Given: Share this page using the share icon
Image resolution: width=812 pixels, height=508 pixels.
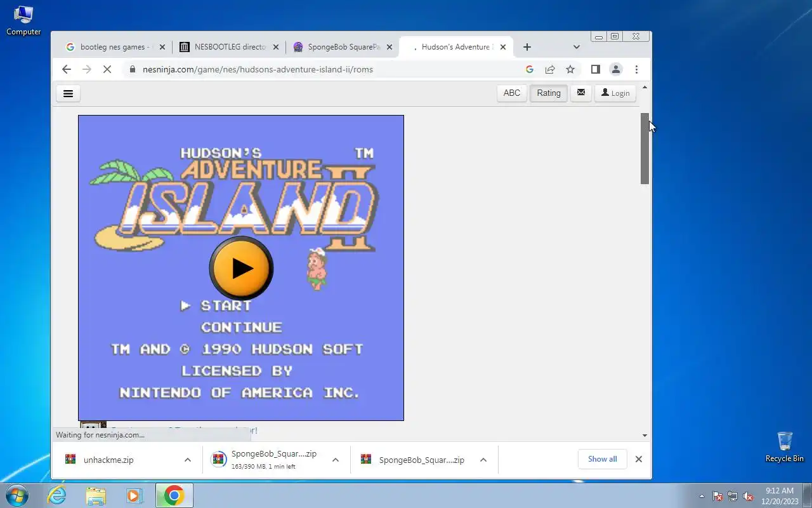Looking at the screenshot, I should (550, 69).
